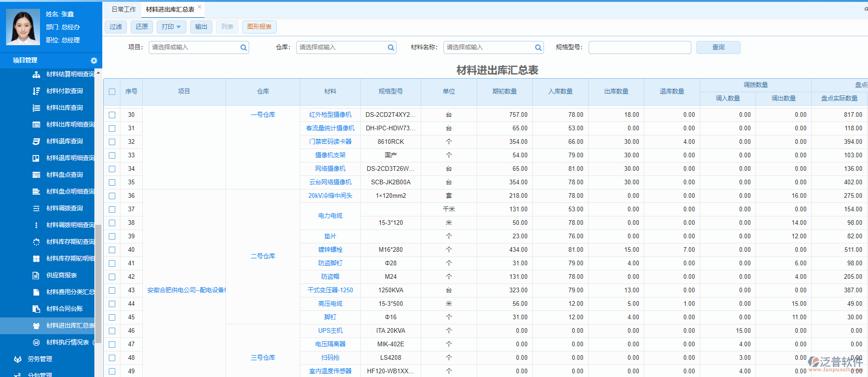
Task: Open 材料退库查询 sidebar icon
Action: point(36,141)
